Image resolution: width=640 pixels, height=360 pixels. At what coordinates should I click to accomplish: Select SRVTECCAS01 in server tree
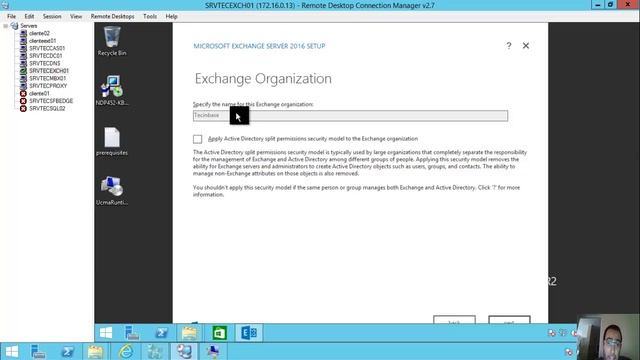(x=47, y=48)
